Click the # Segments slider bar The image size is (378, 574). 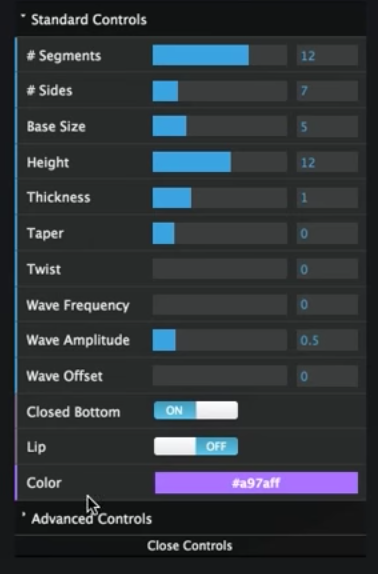(220, 55)
